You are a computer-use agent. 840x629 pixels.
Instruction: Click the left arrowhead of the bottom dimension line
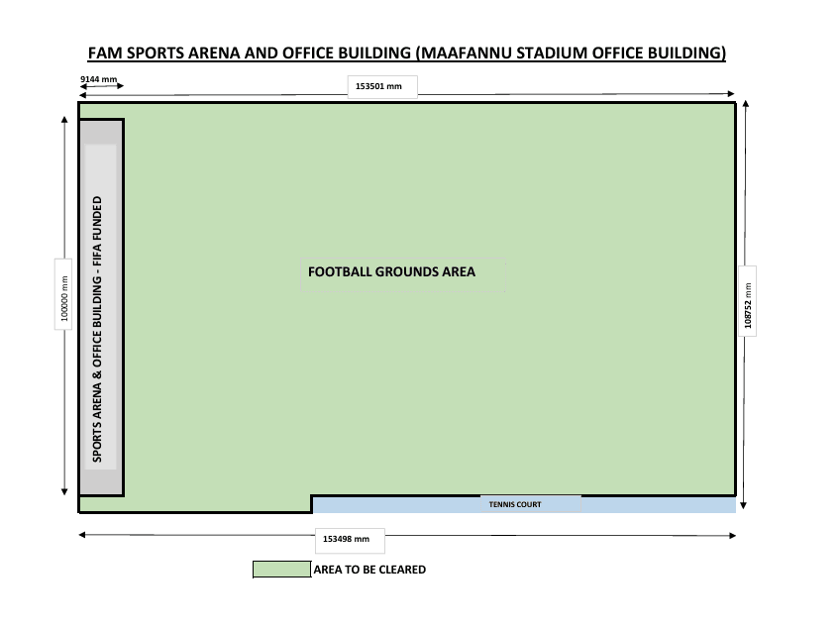pyautogui.click(x=82, y=535)
